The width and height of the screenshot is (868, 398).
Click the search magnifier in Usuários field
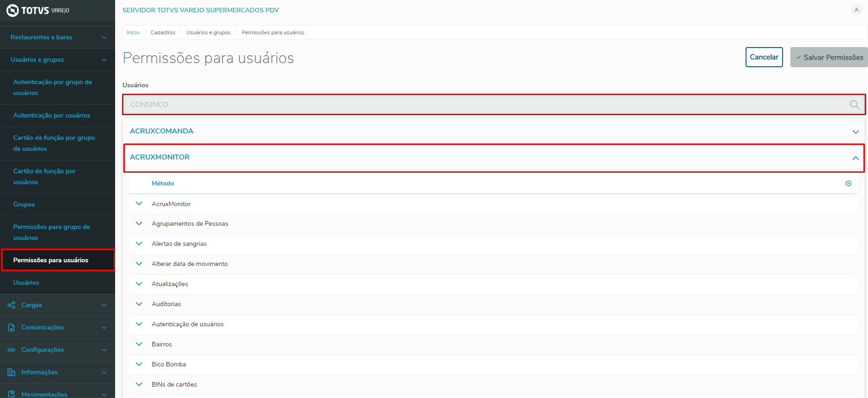(x=854, y=104)
